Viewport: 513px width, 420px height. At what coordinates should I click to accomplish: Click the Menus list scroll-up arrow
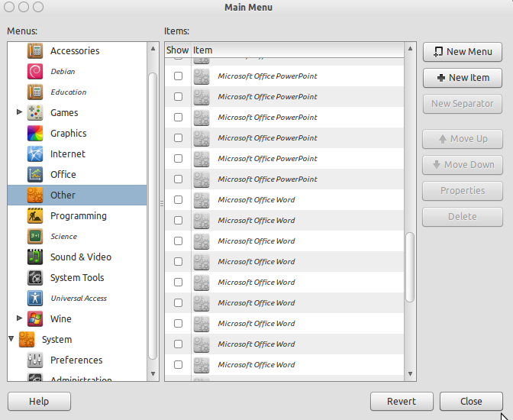point(153,48)
